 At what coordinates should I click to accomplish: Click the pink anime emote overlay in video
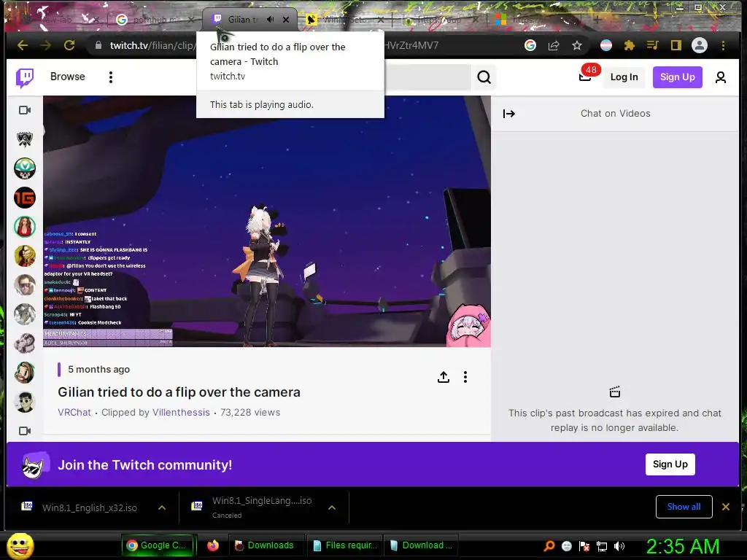pos(468,326)
